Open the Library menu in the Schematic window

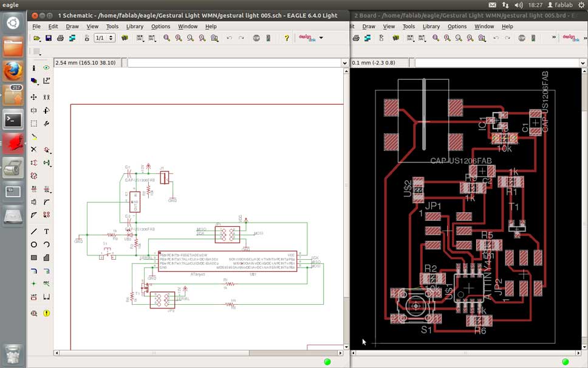135,27
